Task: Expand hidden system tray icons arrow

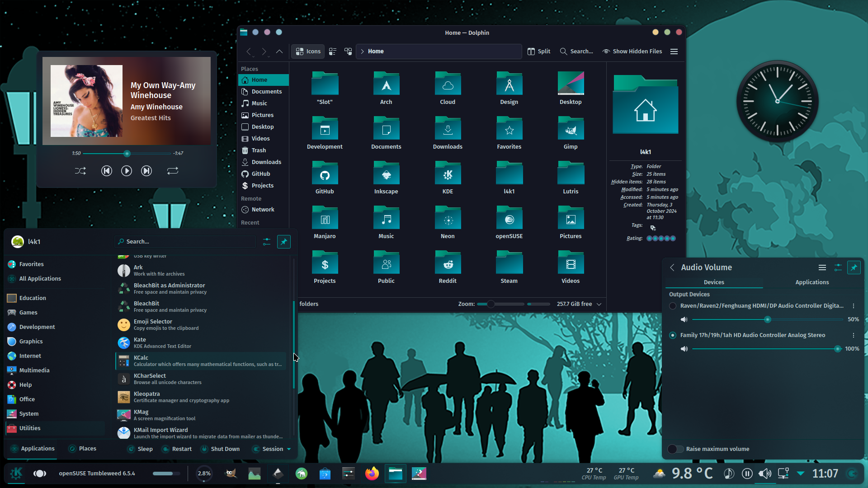Action: tap(801, 474)
